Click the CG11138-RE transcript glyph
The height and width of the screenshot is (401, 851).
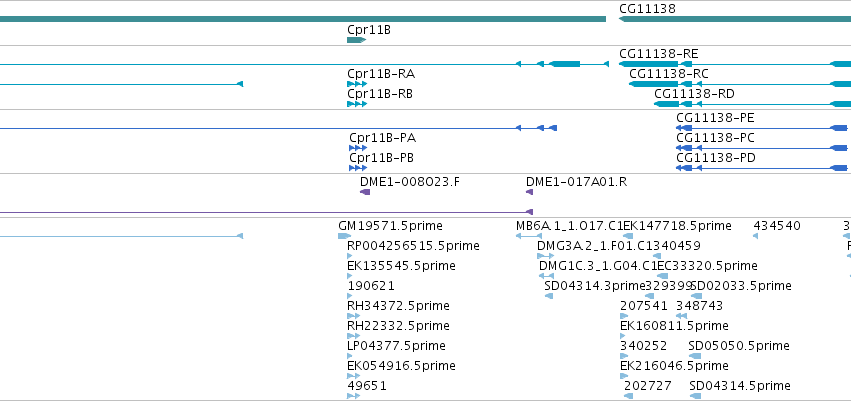tap(735, 64)
